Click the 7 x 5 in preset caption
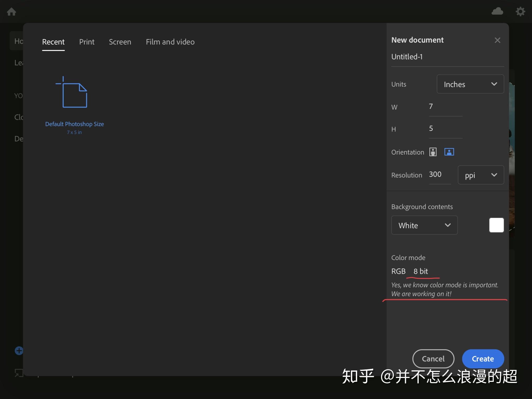The width and height of the screenshot is (532, 399). pyautogui.click(x=74, y=132)
